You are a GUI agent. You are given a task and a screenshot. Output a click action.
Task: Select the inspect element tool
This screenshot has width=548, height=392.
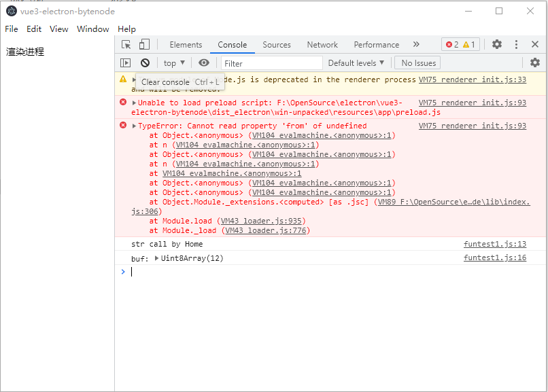126,44
